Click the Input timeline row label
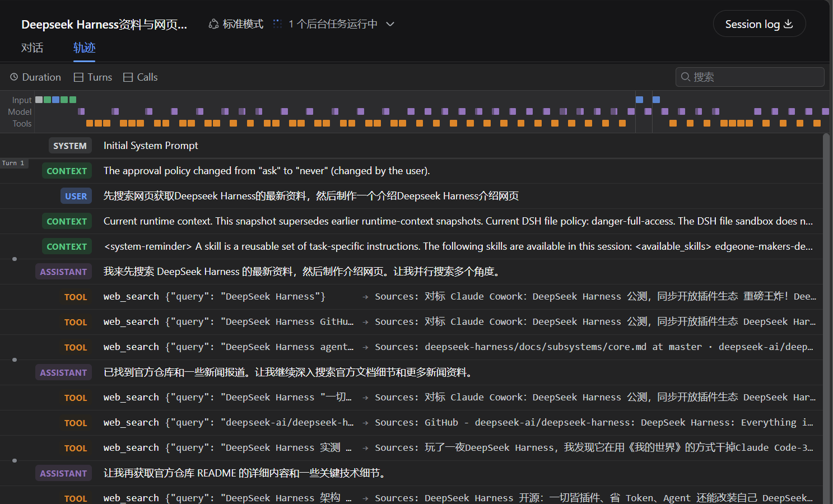Image resolution: width=833 pixels, height=504 pixels. (x=22, y=100)
